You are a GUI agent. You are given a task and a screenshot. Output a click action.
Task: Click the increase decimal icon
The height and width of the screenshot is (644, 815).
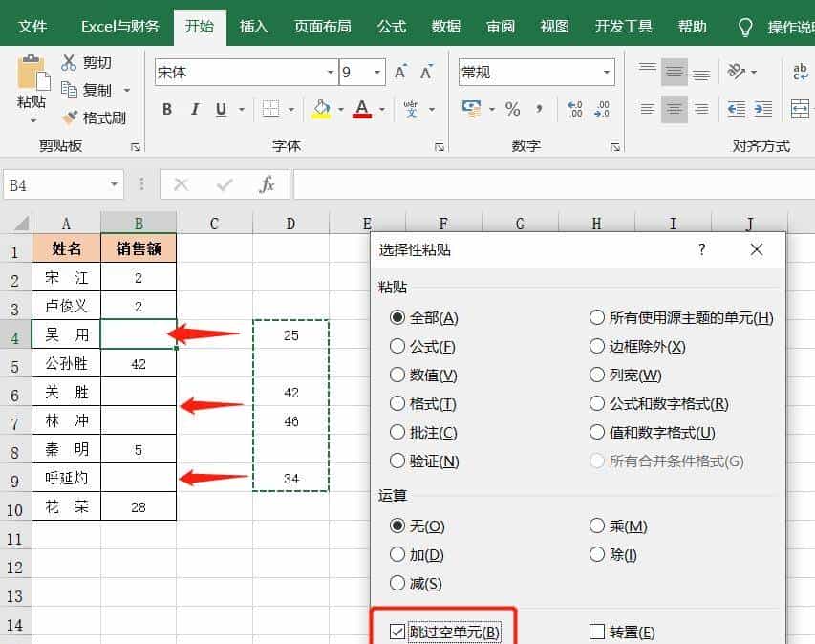click(573, 109)
